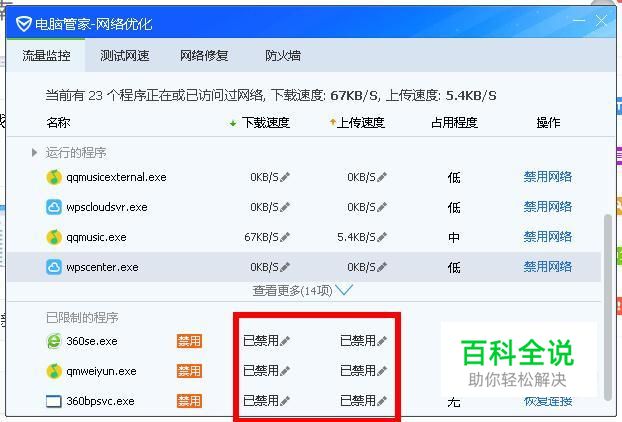The height and width of the screenshot is (422, 622).
Task: Collapse the 运行的程序 group triangle
Action: coord(34,153)
